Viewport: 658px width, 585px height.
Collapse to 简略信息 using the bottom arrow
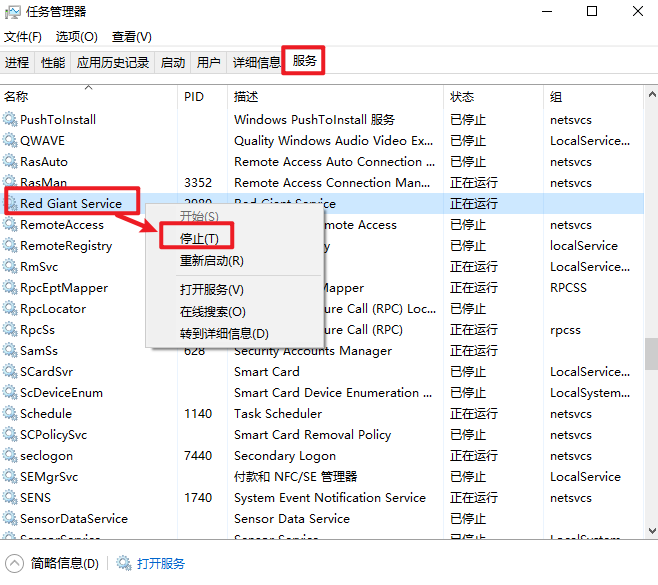click(x=14, y=564)
